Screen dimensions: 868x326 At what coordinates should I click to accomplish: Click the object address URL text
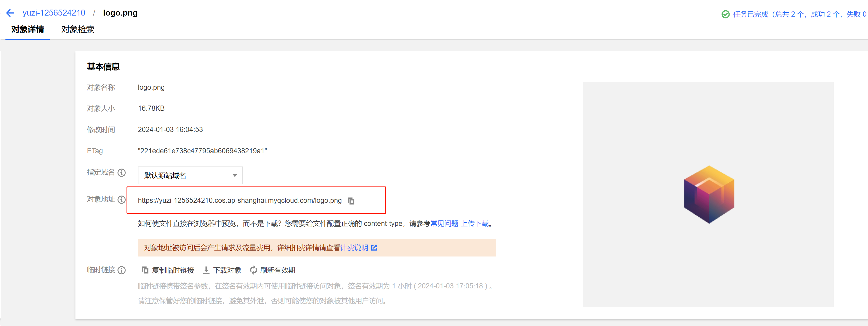point(240,200)
